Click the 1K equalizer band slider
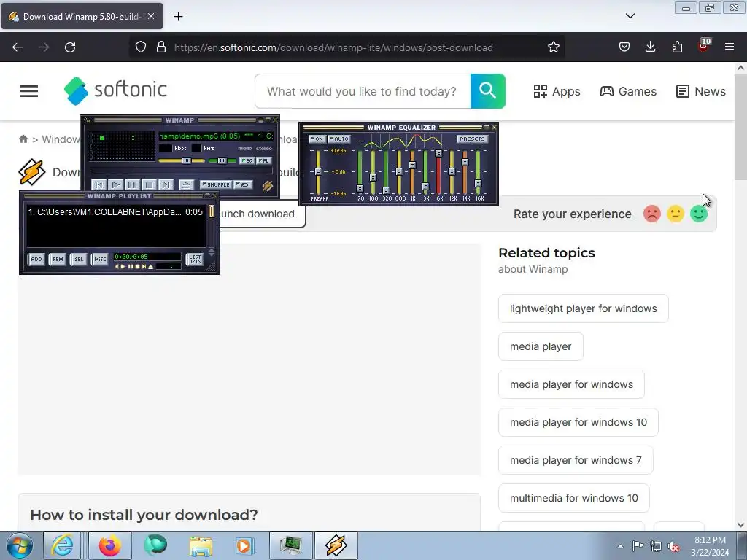The height and width of the screenshot is (560, 747). click(x=413, y=172)
